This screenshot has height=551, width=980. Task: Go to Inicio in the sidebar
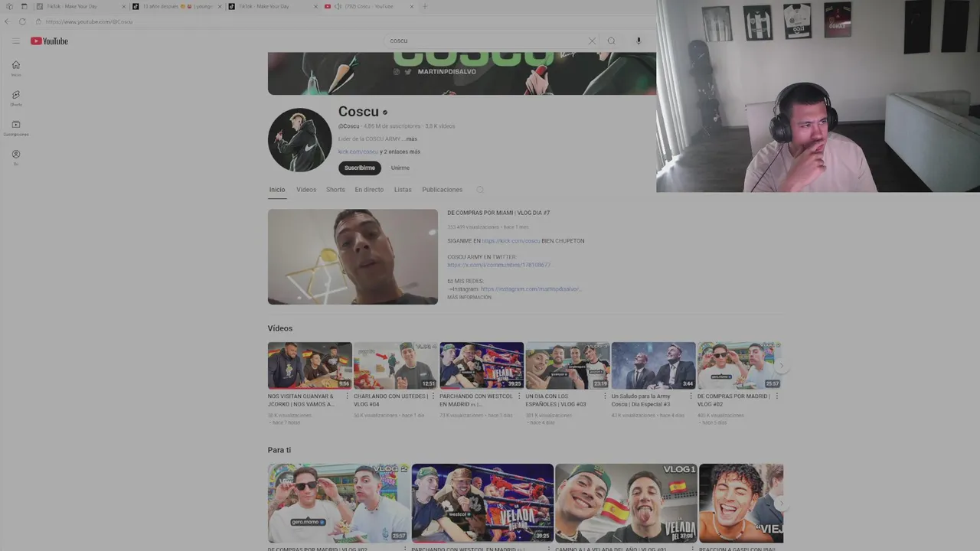(16, 68)
